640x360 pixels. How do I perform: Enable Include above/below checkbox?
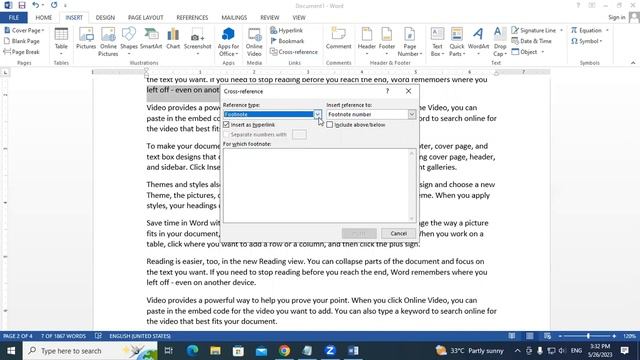(329, 124)
